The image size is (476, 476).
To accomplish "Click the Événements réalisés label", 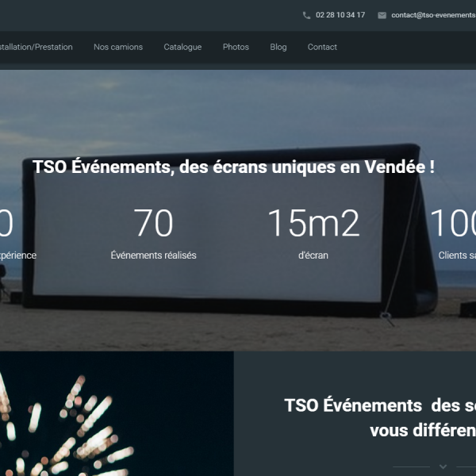I will point(153,255).
